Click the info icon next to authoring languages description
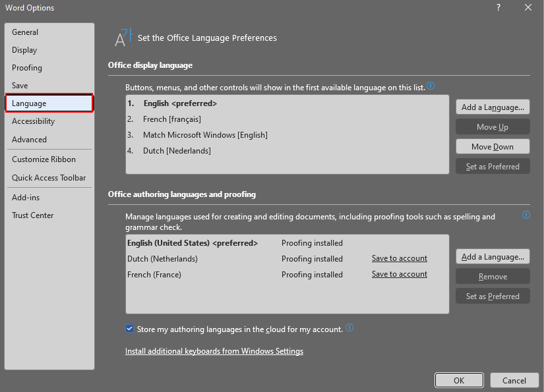Image resolution: width=544 pixels, height=392 pixels. [526, 215]
